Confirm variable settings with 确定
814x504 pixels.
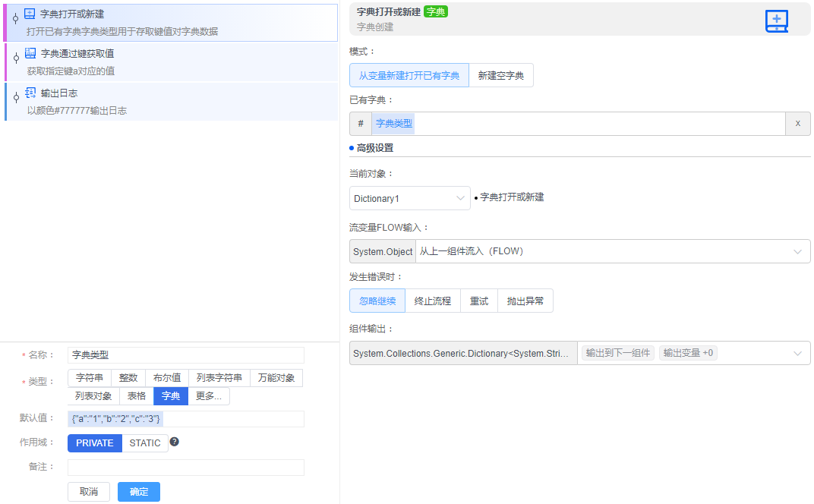tap(138, 491)
